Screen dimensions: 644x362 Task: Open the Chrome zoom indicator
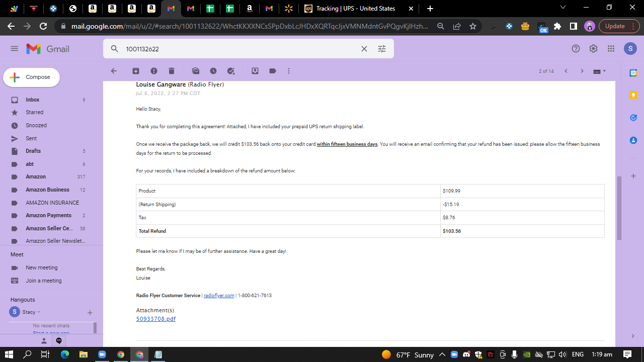441,26
